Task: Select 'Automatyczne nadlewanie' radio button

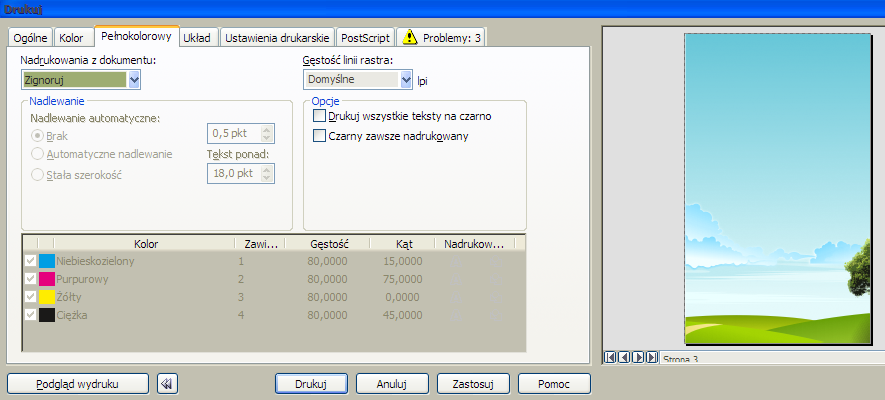Action: tap(38, 154)
